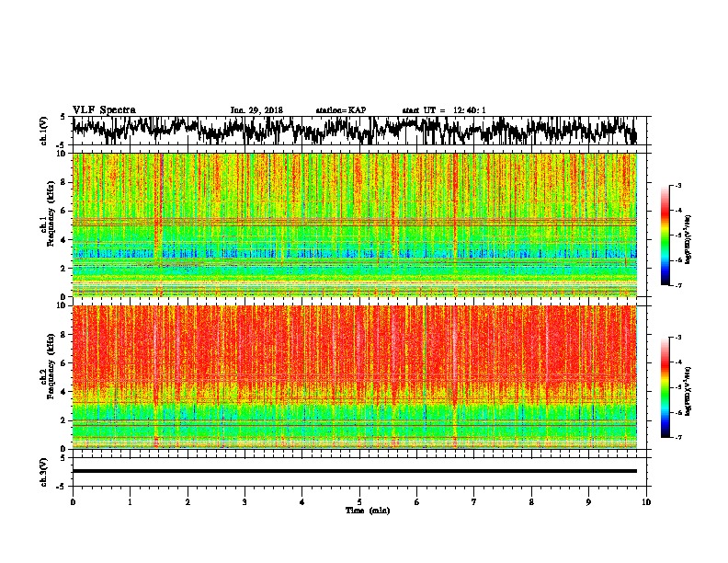Click the flat ch.3 voltage trace line
The image size is (728, 563).
(354, 471)
